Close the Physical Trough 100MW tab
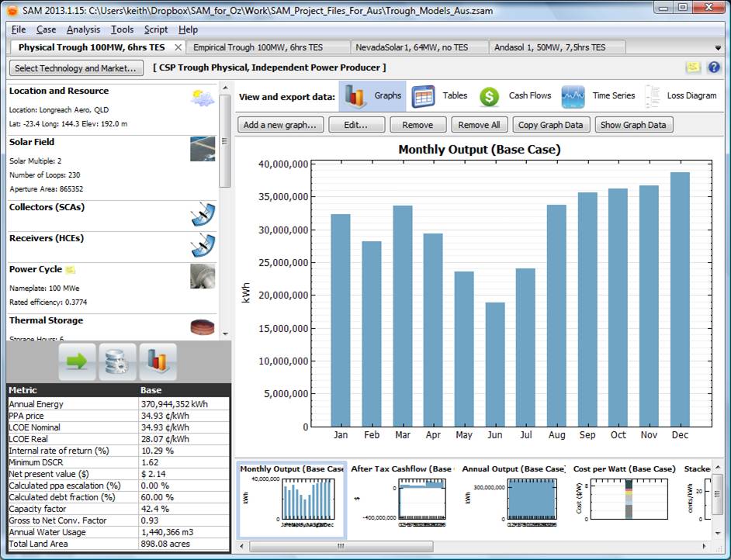Image resolution: width=731 pixels, height=560 pixels. click(178, 48)
